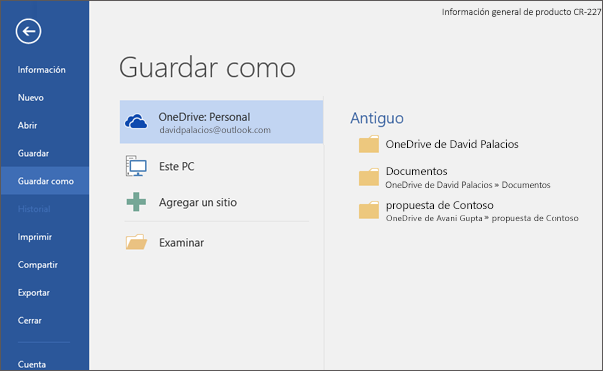This screenshot has width=603, height=371.
Task: Select OneDrive: Personal location label
Action: [204, 117]
